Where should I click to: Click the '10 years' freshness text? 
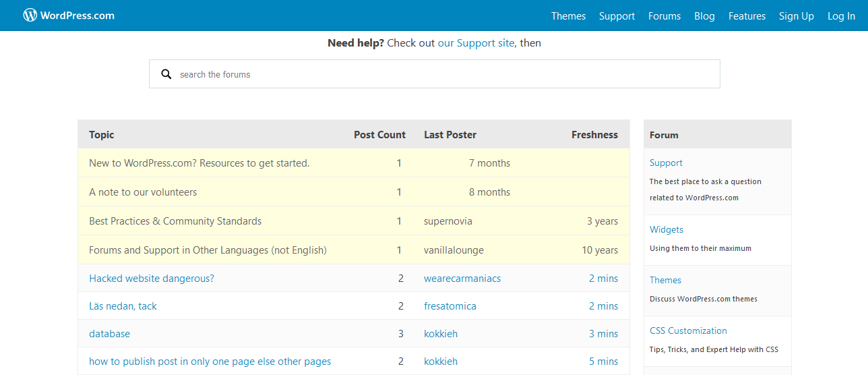[600, 250]
